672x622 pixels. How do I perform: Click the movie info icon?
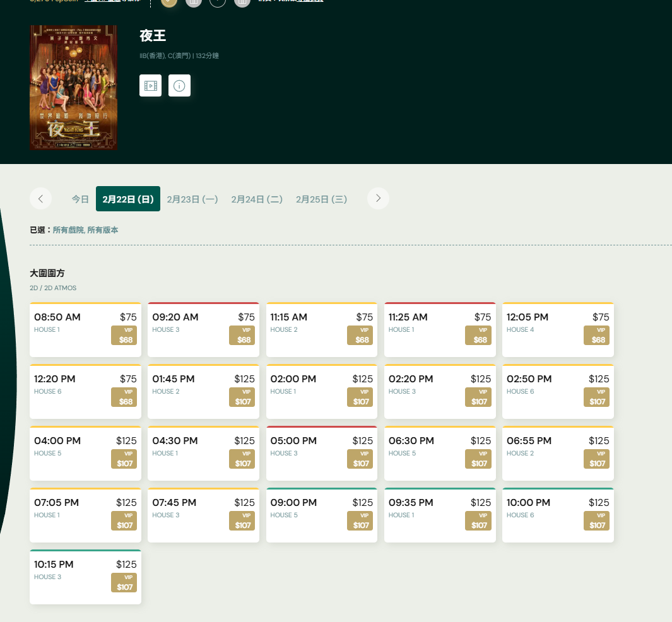click(x=179, y=86)
